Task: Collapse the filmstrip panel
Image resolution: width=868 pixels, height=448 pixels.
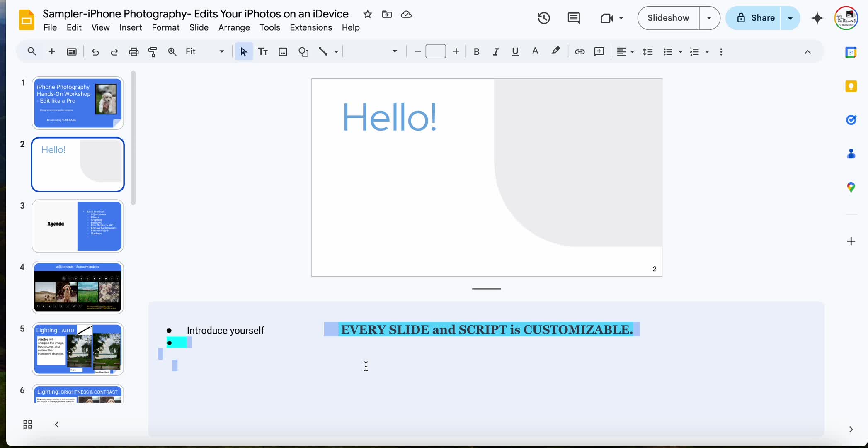Action: coord(57,424)
